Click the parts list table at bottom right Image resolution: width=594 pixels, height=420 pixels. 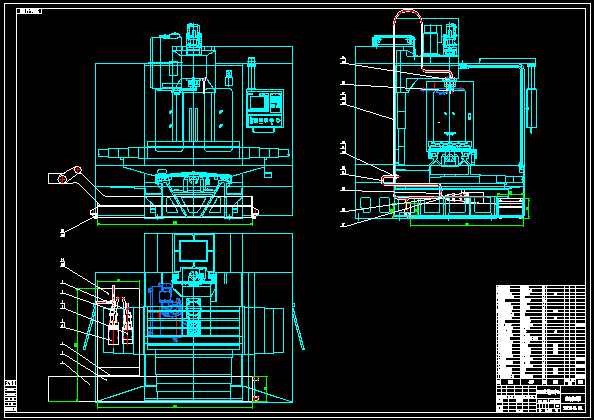click(x=541, y=334)
